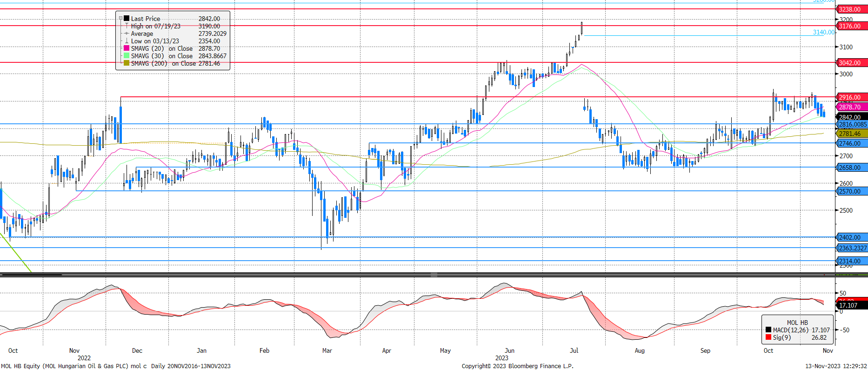The height and width of the screenshot is (370, 868).
Task: Click the olive 2781.46 axis tag
Action: coord(852,134)
